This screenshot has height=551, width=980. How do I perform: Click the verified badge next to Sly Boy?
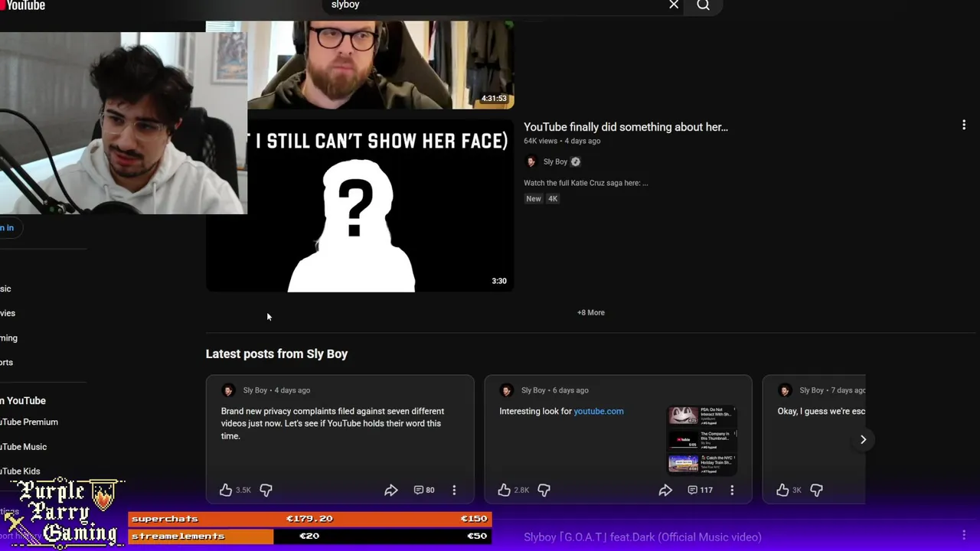click(576, 161)
